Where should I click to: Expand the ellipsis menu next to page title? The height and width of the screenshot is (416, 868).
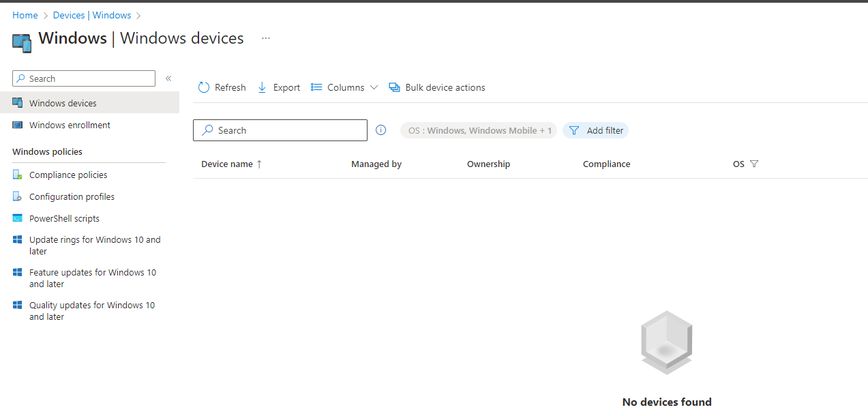pos(265,39)
